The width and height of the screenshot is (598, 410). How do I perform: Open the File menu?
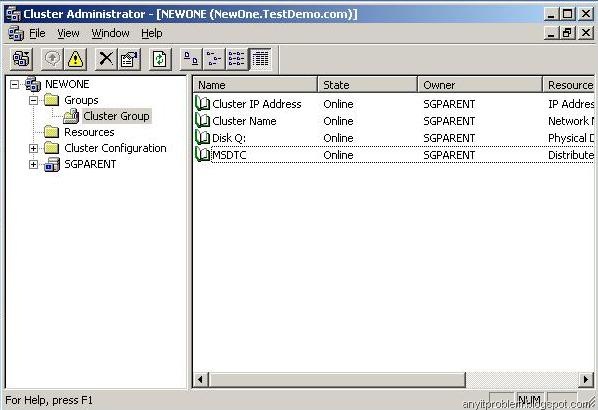37,34
